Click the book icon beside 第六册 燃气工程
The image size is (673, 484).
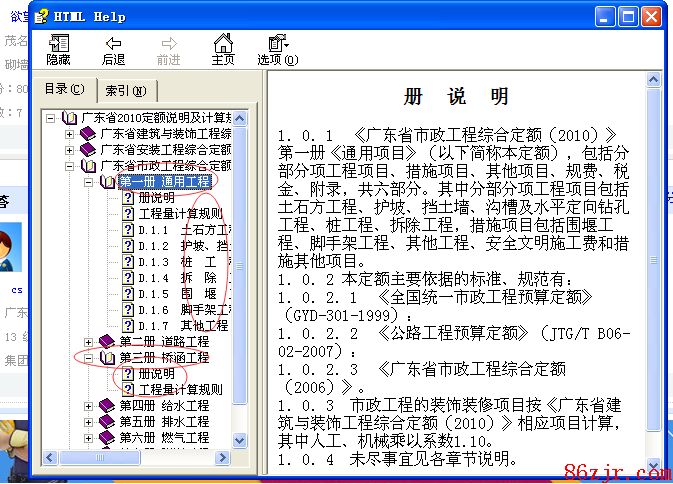click(107, 437)
